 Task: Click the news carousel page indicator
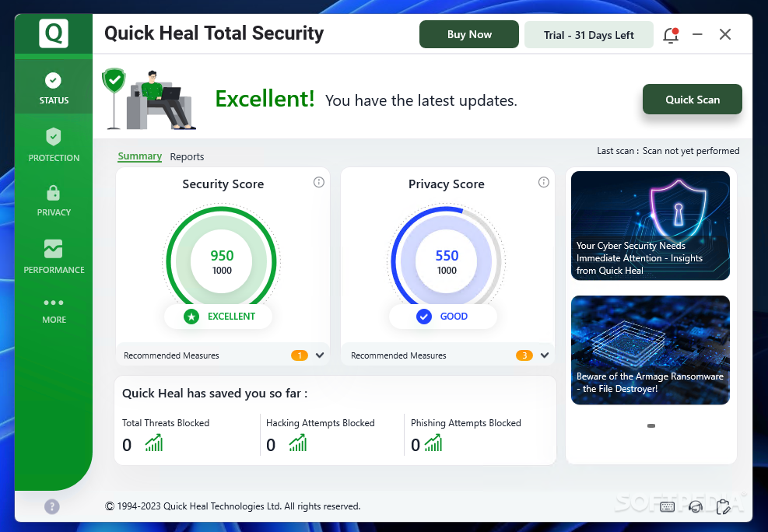(651, 425)
